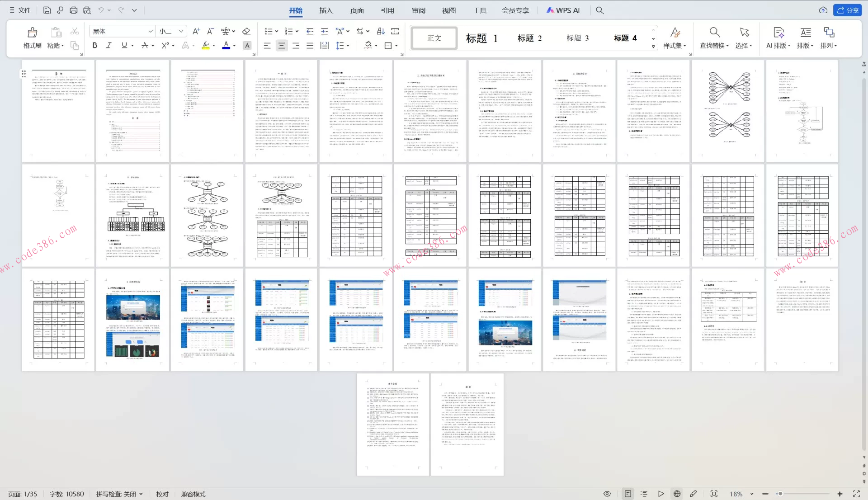Expand the font name dropdown showing 黑体

(x=150, y=31)
